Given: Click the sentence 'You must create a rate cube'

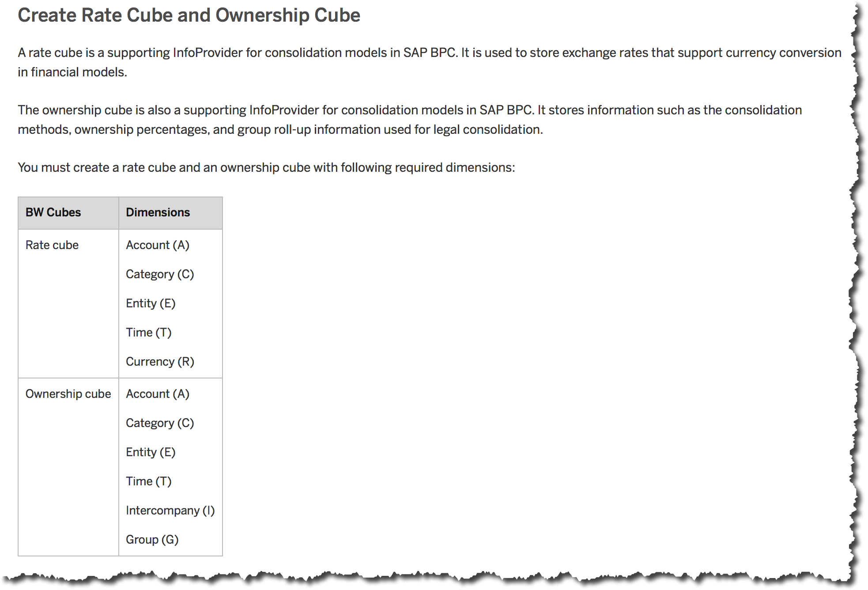Looking at the screenshot, I should click(266, 168).
